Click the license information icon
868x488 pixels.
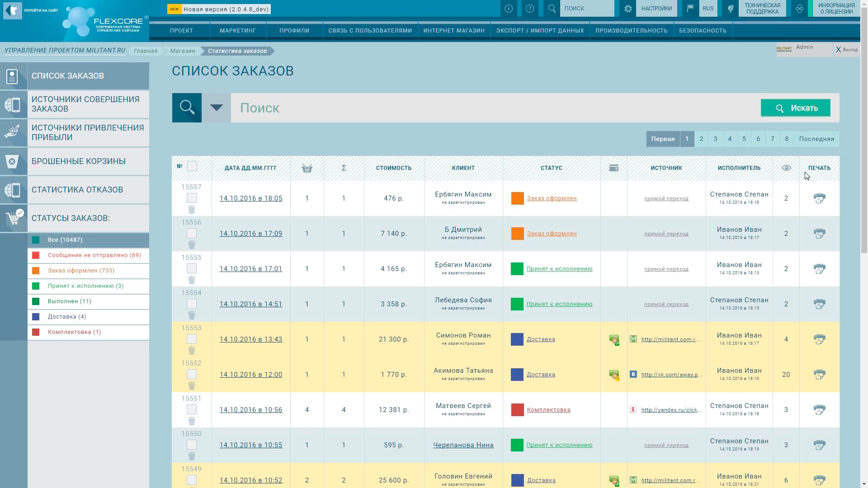[x=799, y=9]
